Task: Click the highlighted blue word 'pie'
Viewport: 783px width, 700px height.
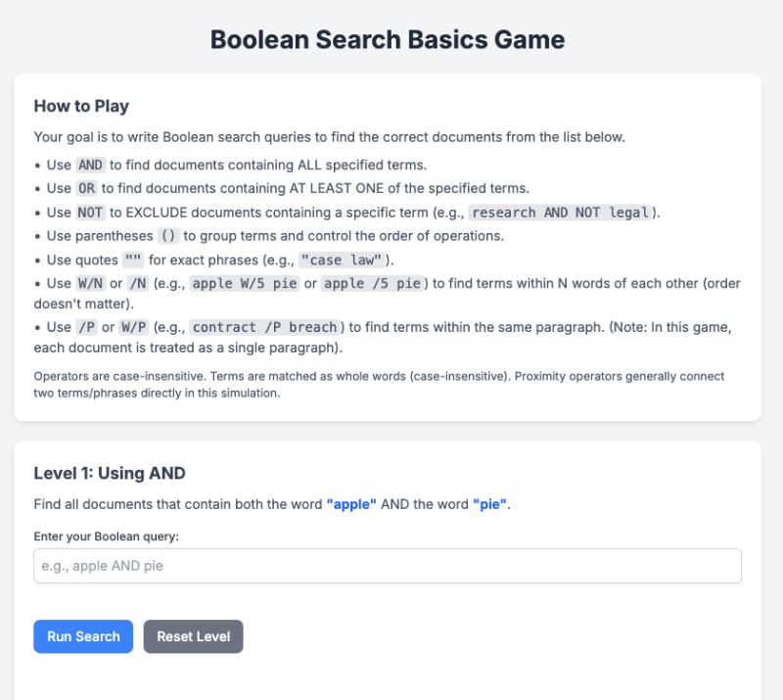Action: pyautogui.click(x=492, y=504)
